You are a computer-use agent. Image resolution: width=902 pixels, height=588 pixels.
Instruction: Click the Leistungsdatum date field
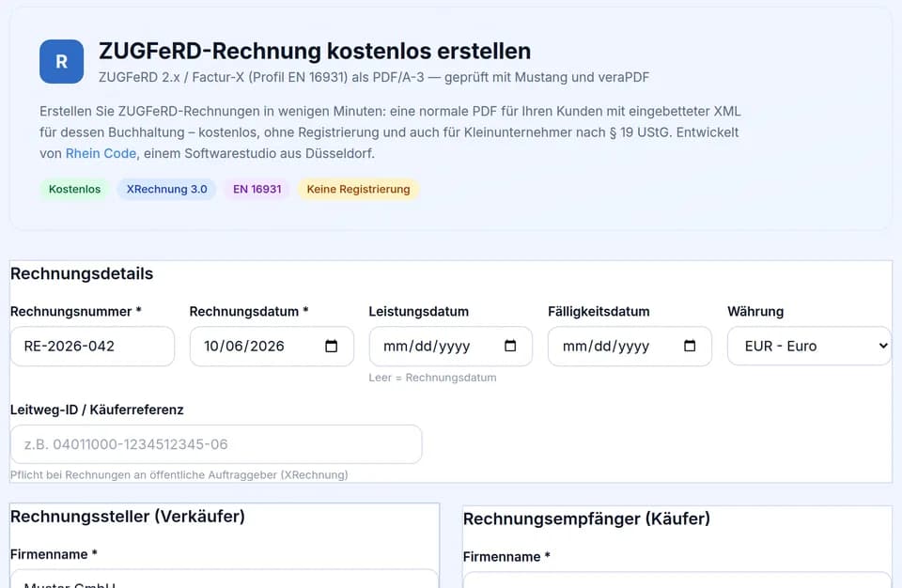coord(451,346)
